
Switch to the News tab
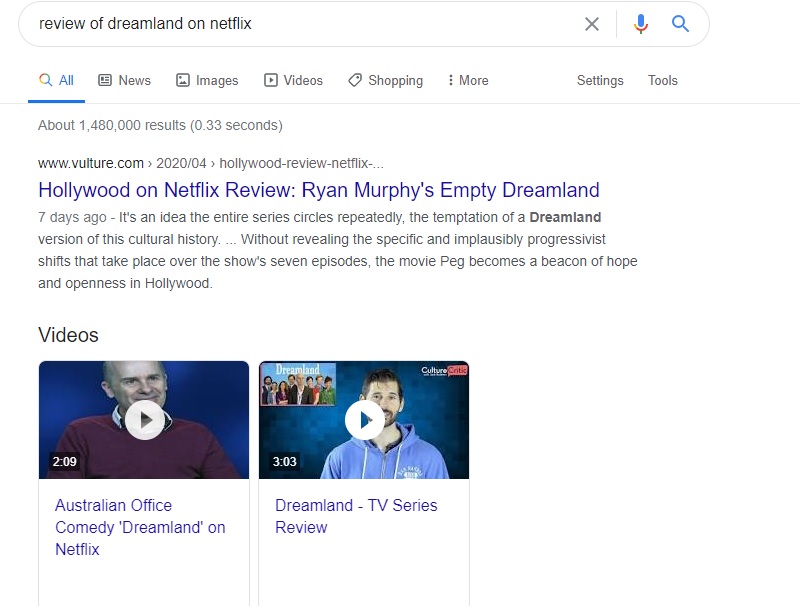tap(124, 81)
